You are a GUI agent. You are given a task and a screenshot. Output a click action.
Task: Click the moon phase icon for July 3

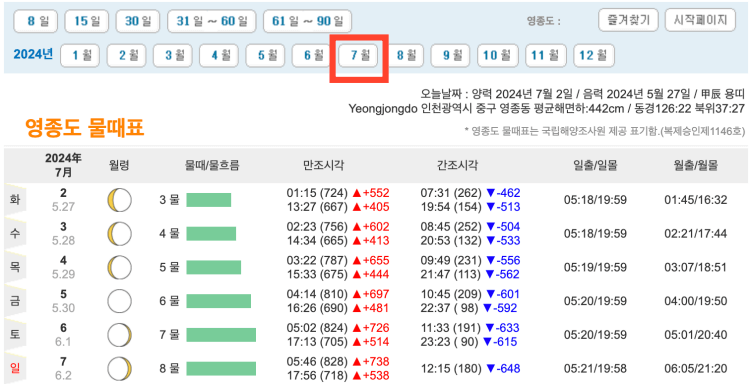(x=119, y=234)
